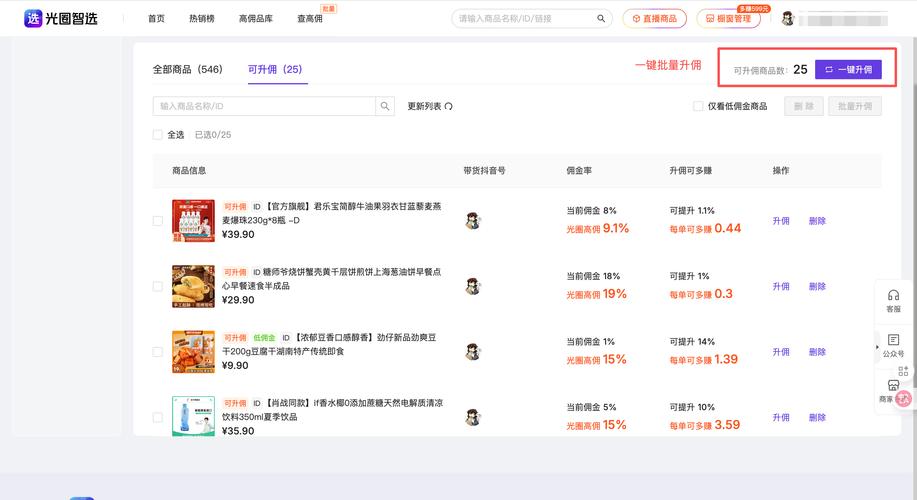Collapse the right side panel arrow
The image size is (917, 500).
click(x=877, y=347)
